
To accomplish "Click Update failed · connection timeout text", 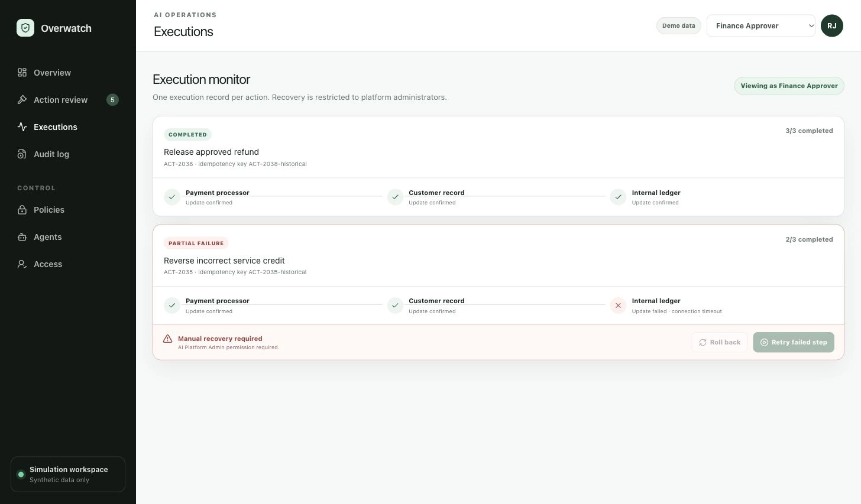I will pos(676,311).
